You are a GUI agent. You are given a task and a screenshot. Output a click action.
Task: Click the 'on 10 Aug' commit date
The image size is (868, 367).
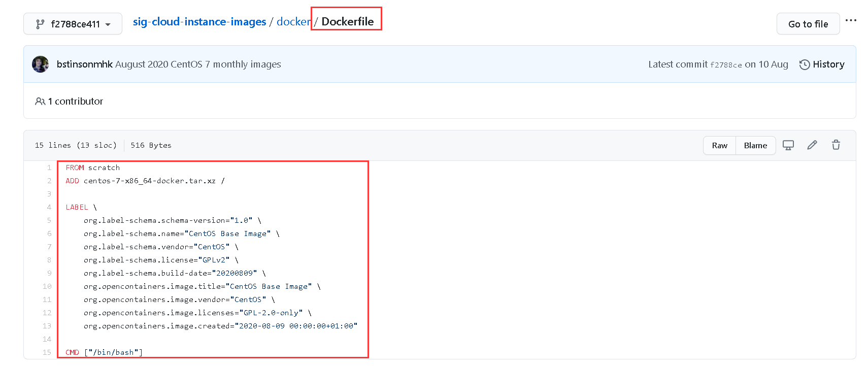(x=766, y=64)
